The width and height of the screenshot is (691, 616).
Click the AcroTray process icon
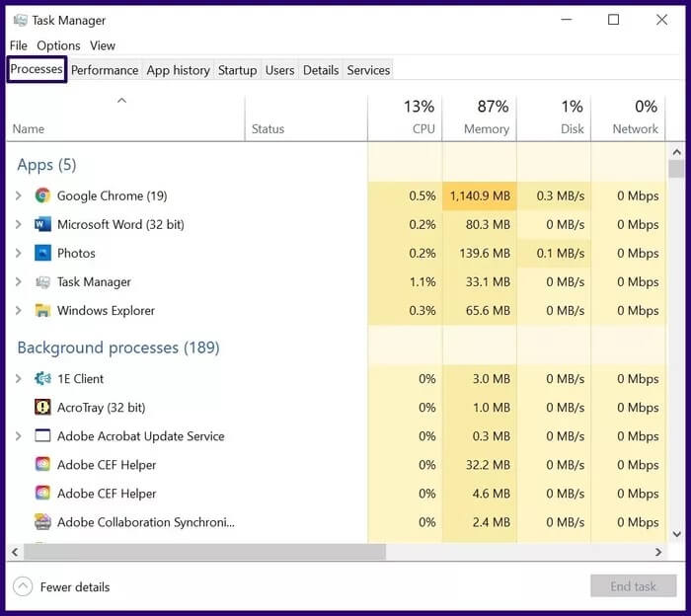coord(42,407)
